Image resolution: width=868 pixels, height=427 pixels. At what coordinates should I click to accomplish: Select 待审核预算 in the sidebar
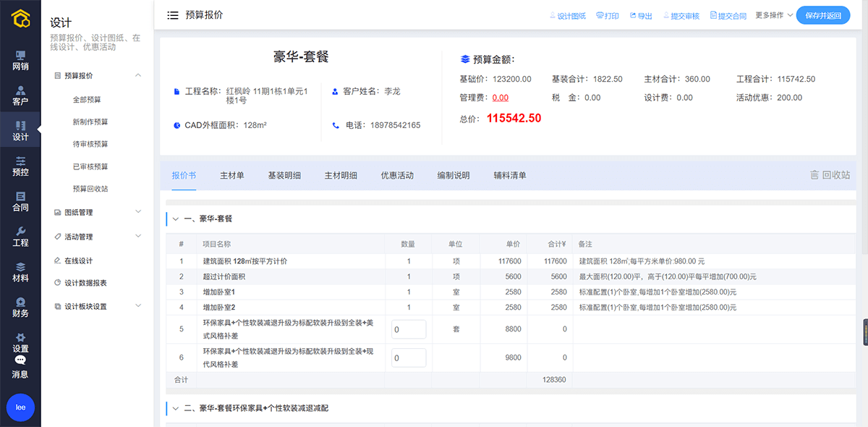click(x=90, y=144)
